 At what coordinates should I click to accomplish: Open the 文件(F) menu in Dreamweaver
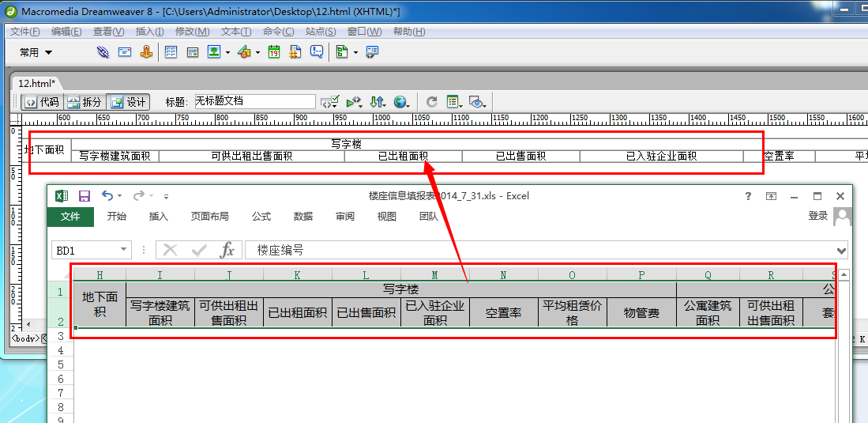25,32
